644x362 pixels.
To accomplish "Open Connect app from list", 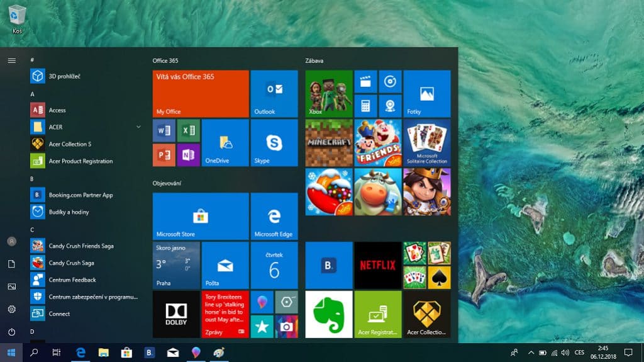I will point(86,314).
